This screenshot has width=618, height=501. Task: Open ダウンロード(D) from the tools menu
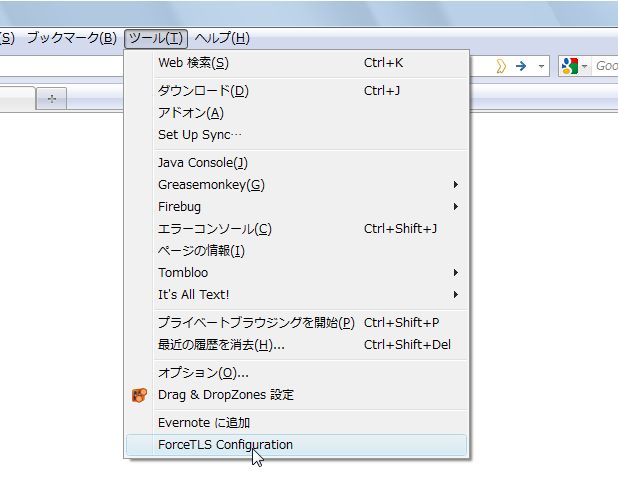(x=297, y=91)
